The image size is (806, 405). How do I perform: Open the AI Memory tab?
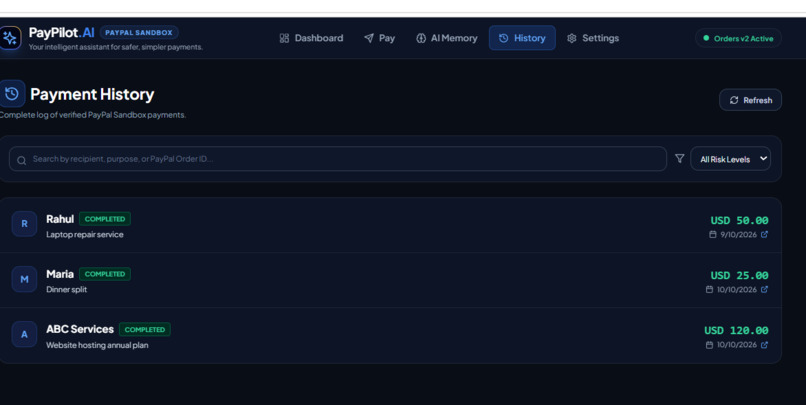click(x=446, y=38)
